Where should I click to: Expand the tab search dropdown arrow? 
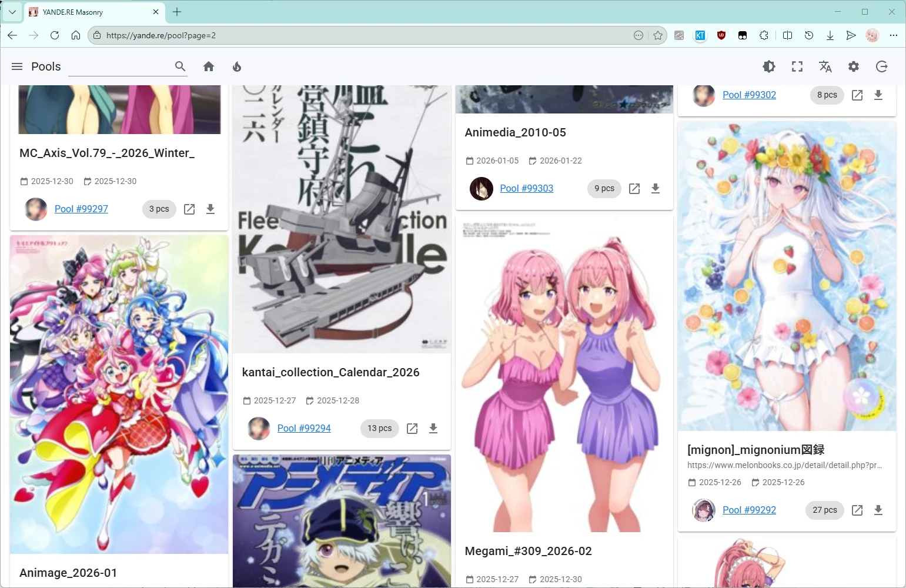tap(12, 12)
